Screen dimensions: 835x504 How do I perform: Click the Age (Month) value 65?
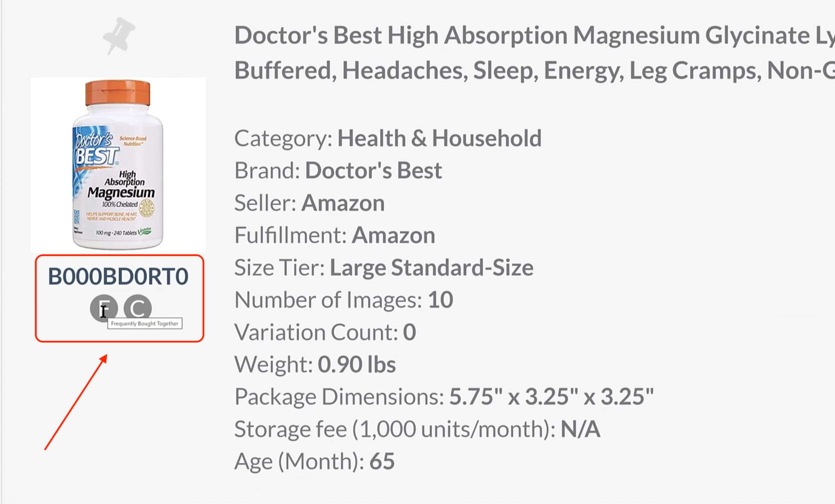(382, 461)
